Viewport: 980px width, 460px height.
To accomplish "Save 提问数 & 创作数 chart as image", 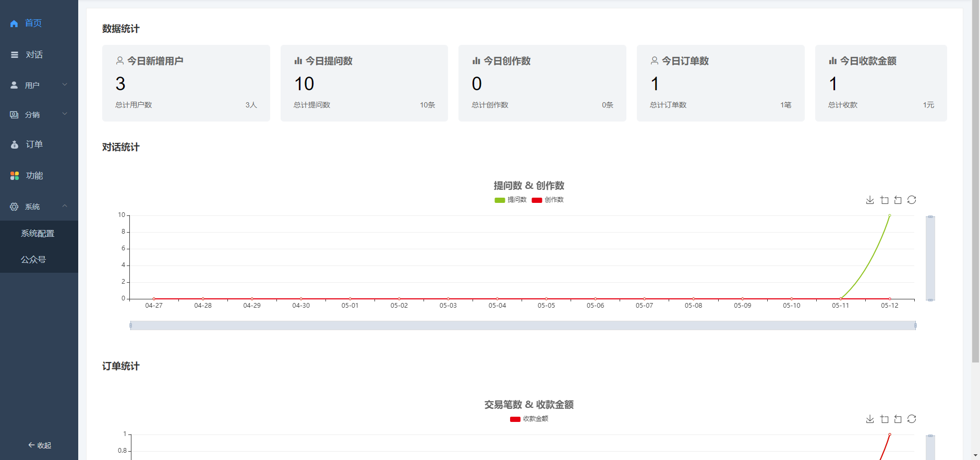I will [x=870, y=200].
